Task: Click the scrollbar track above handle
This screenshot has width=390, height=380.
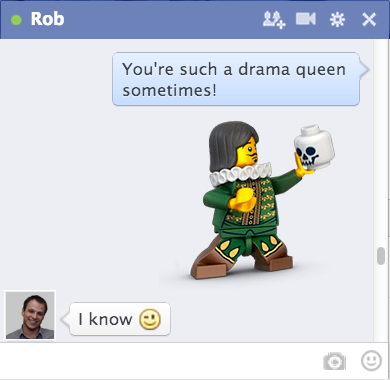Action: pos(381,143)
